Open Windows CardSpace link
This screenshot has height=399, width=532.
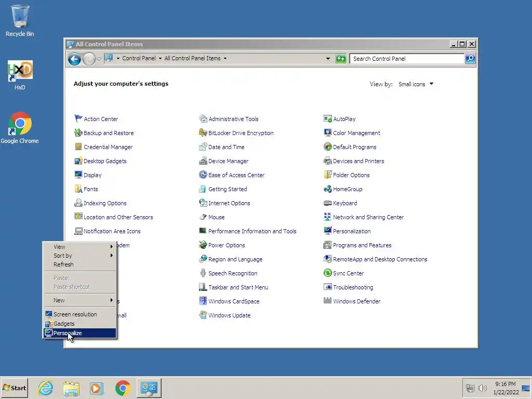[x=234, y=301]
